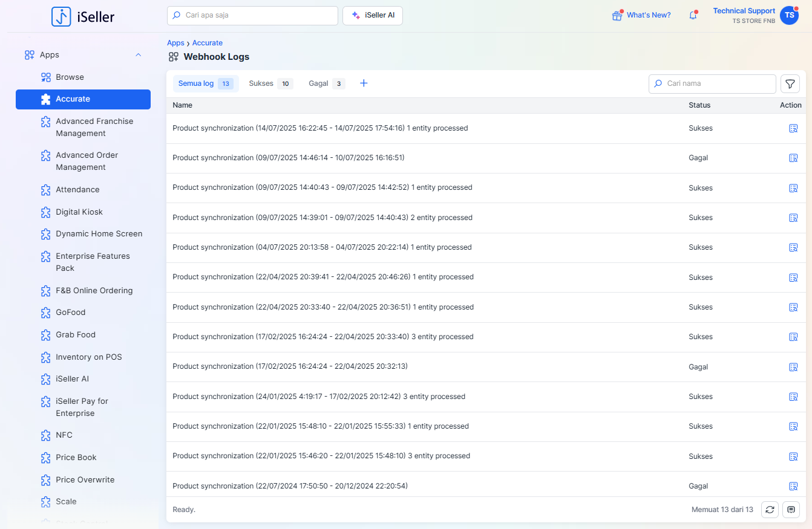The height and width of the screenshot is (529, 812).
Task: Go to Apps breadcrumb link
Action: 175,43
